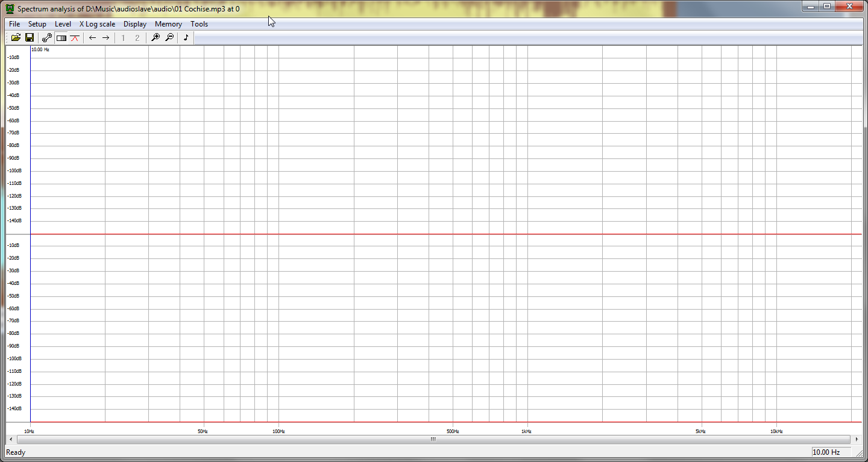Click the red peak curve icon
The width and height of the screenshot is (868, 462).
[x=74, y=37]
